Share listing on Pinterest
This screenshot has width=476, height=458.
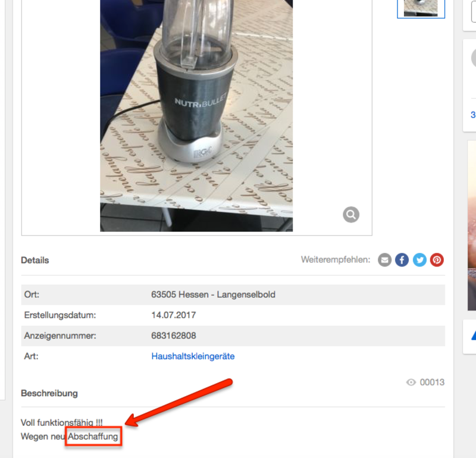coord(437,260)
